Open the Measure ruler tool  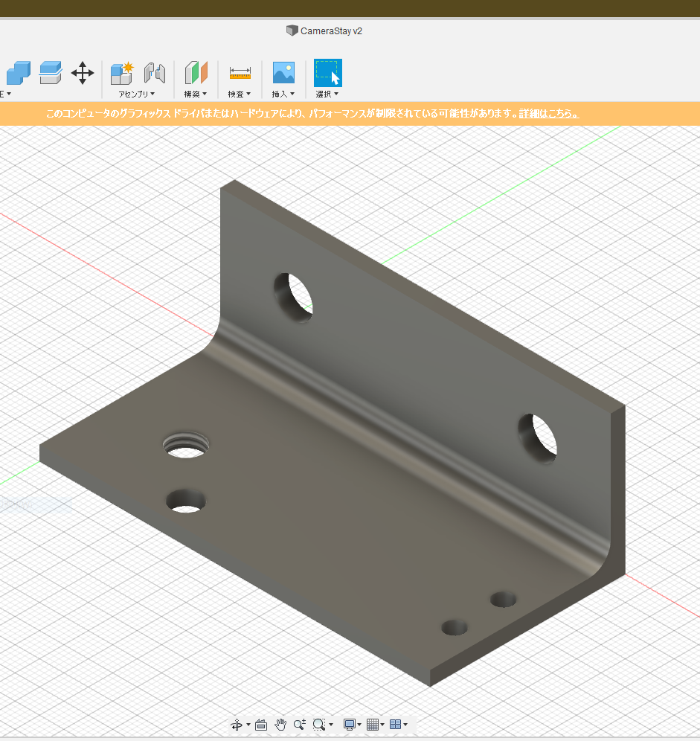point(240,73)
